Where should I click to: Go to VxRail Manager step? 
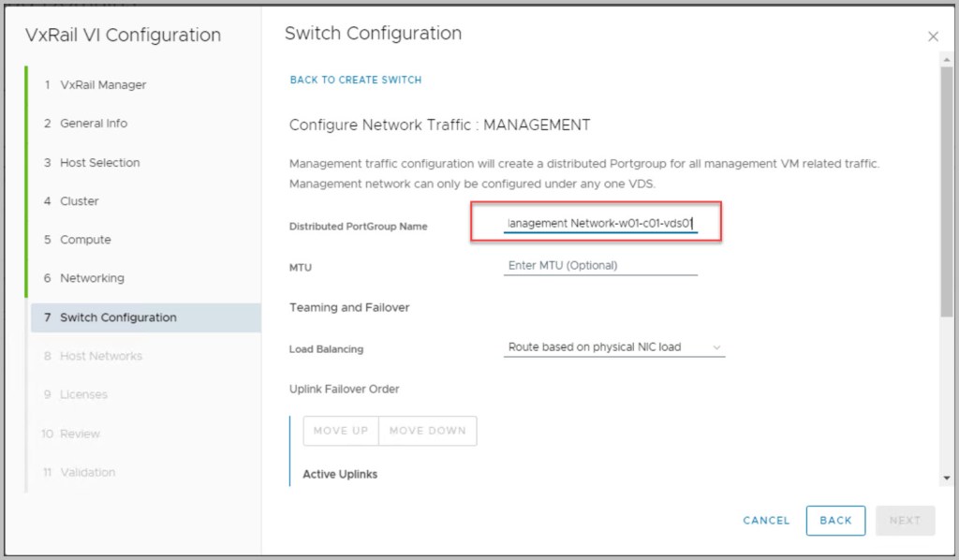click(103, 85)
